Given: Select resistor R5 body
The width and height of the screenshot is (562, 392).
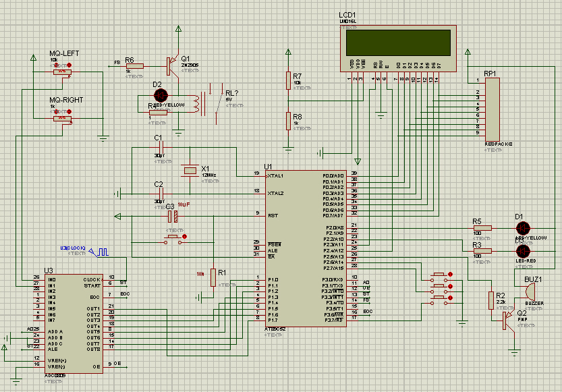Looking at the screenshot, I should point(482,228).
